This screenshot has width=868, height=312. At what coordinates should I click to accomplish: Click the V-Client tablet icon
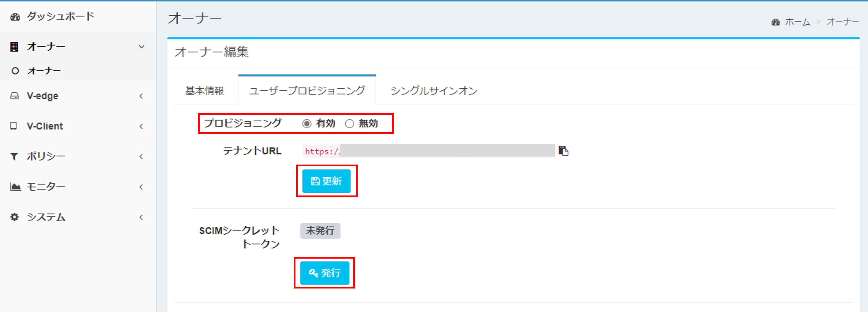click(14, 126)
